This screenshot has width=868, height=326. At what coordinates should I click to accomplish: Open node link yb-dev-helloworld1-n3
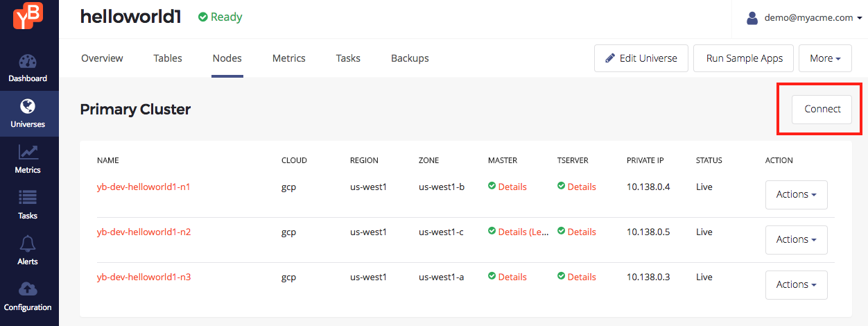tap(144, 277)
